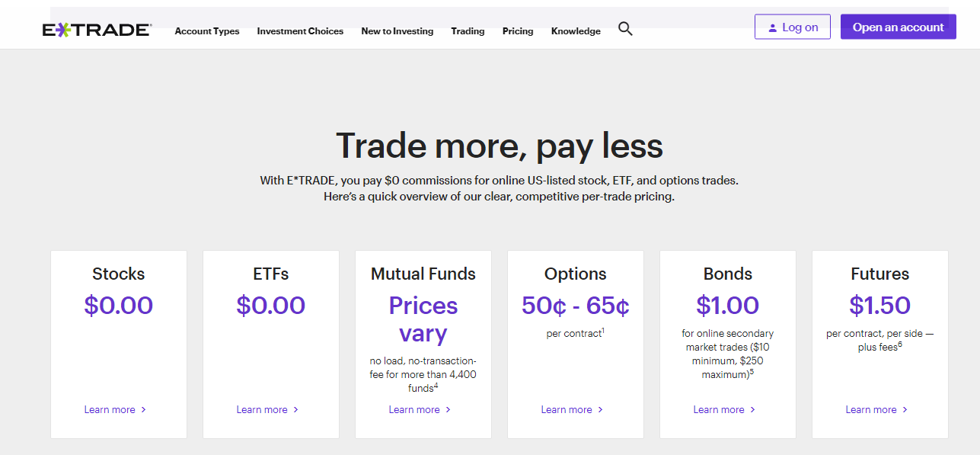
Task: Click the $1.50 Futures price
Action: click(880, 306)
